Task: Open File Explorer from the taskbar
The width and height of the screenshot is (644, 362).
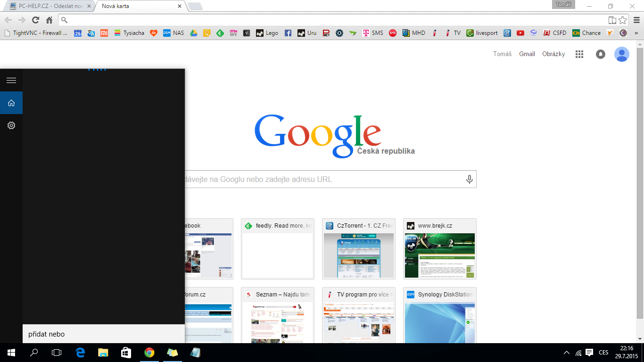Action: point(103,353)
